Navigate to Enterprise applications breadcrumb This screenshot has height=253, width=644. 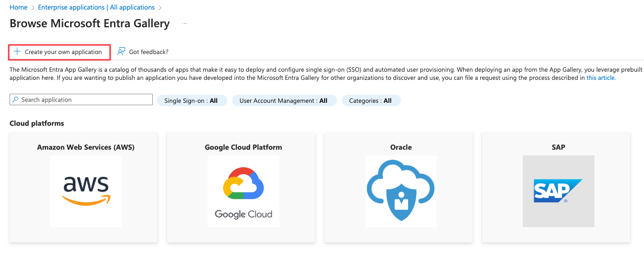click(x=96, y=8)
